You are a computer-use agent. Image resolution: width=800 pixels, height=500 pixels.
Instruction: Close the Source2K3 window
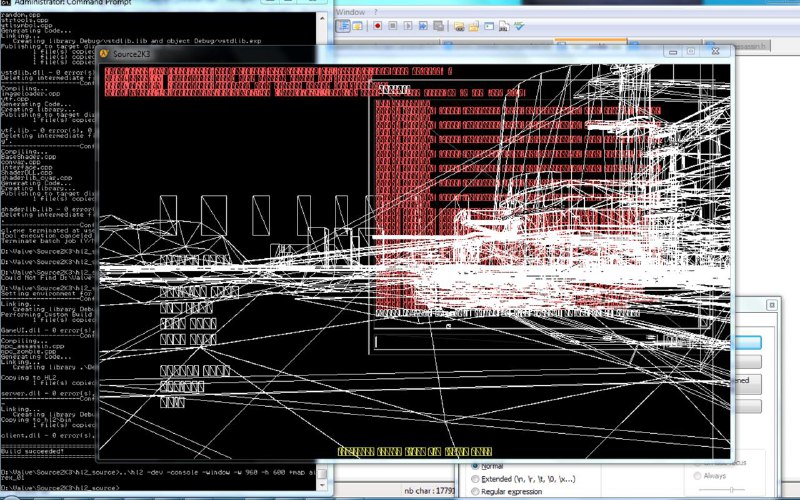(x=715, y=51)
